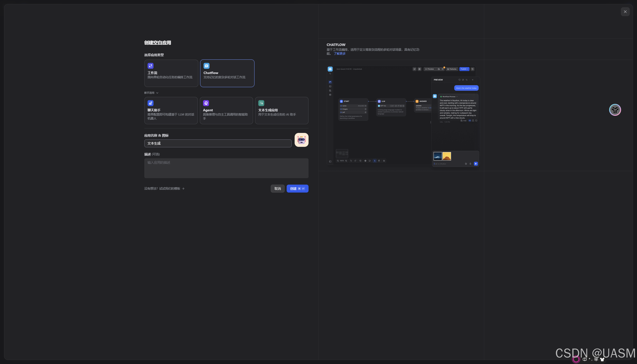
Task: Click the undo icon above the minimap
Action: pyautogui.click(x=351, y=161)
